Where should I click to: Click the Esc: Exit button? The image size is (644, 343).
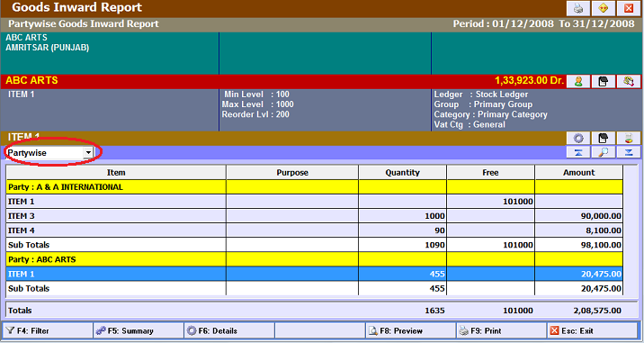[x=592, y=330]
